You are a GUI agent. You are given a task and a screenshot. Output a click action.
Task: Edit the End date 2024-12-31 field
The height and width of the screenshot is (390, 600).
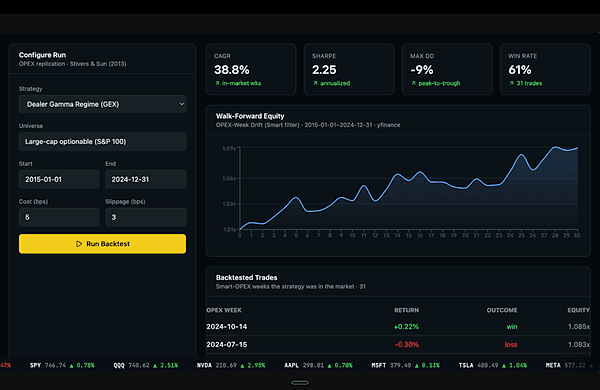click(145, 179)
